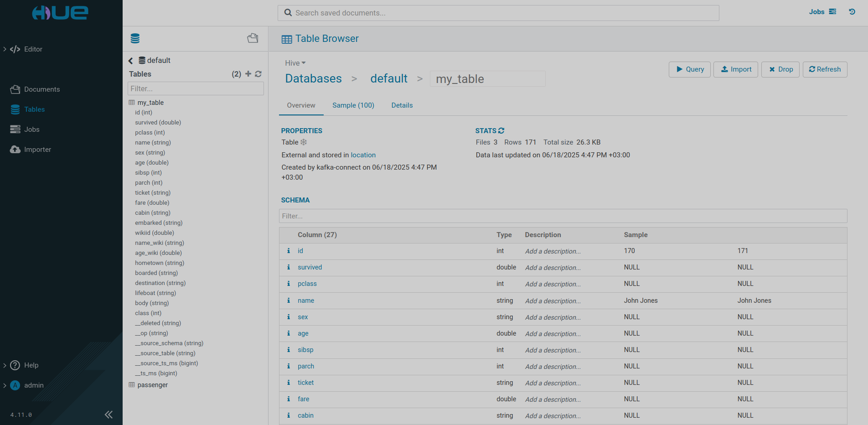Click the Hue logo
Viewport: 868px width, 425px height.
coord(60,12)
